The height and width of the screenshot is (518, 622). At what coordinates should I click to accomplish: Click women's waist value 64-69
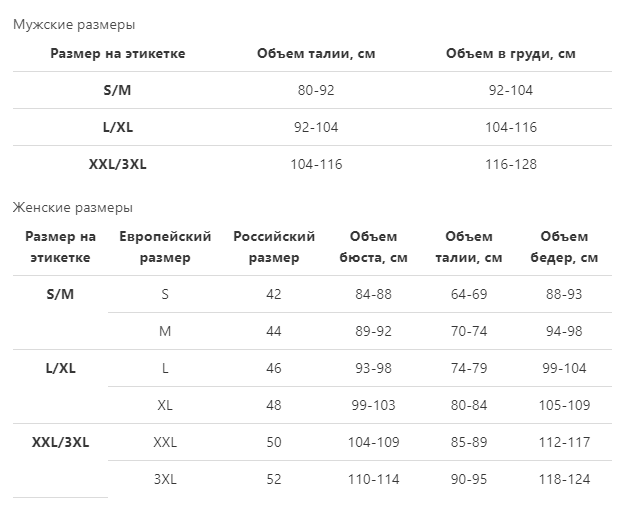pyautogui.click(x=469, y=294)
